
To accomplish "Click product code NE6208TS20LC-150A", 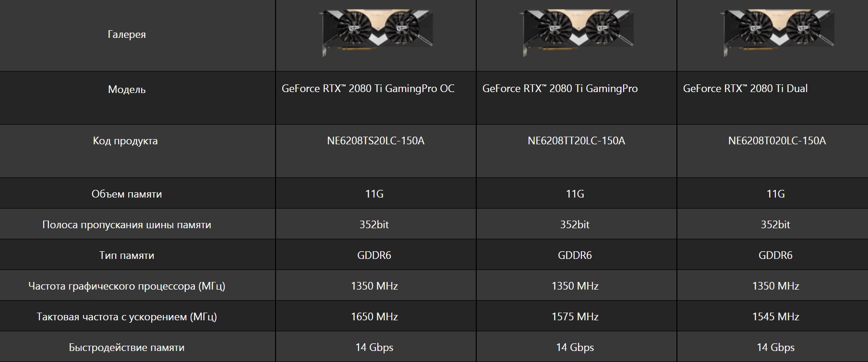I will [375, 141].
